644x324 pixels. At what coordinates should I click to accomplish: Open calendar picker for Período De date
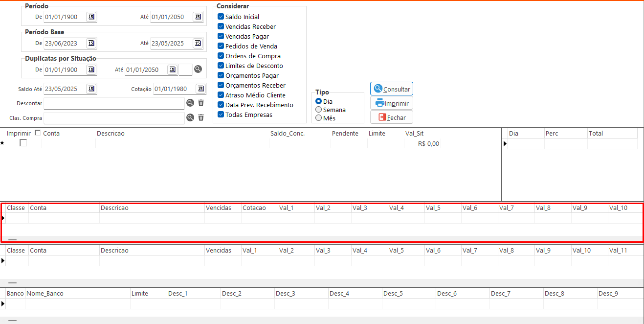coord(91,17)
